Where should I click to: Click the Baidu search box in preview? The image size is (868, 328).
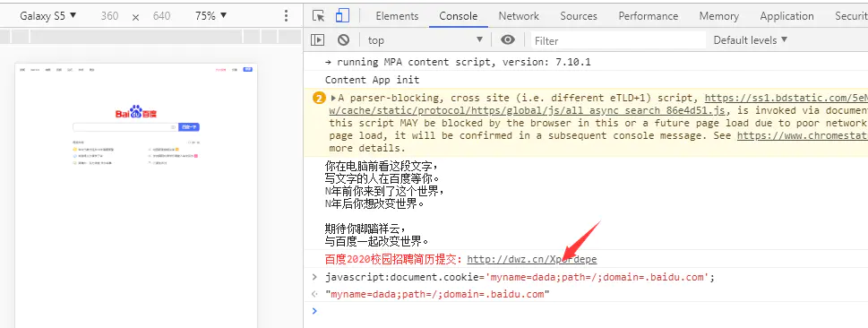pos(125,127)
